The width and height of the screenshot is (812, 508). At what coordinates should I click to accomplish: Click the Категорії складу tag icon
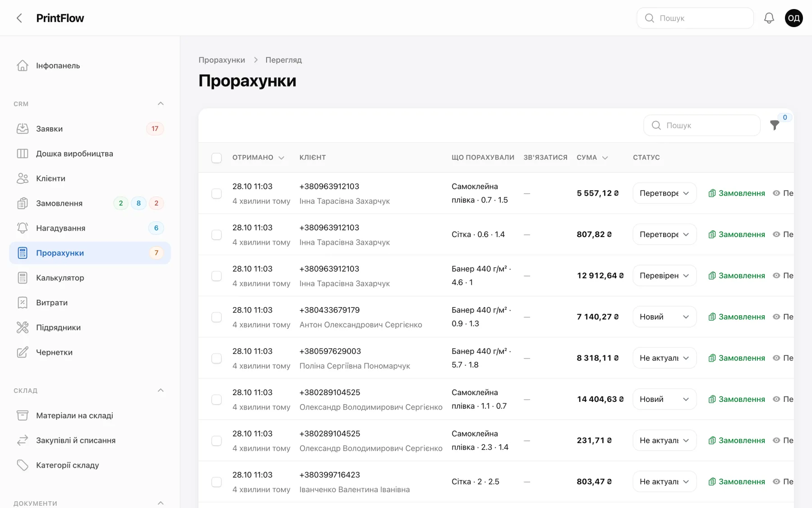pyautogui.click(x=23, y=465)
